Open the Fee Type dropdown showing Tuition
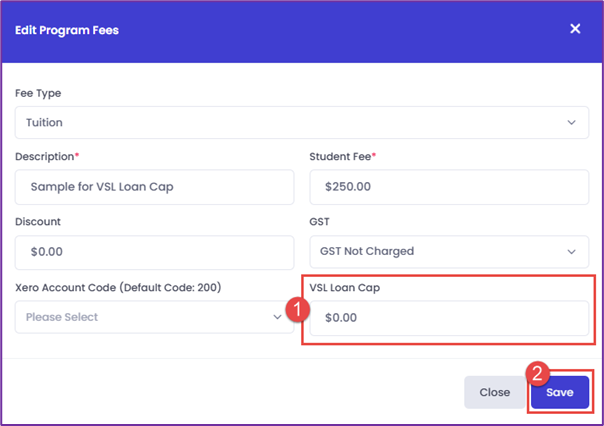 [x=302, y=122]
